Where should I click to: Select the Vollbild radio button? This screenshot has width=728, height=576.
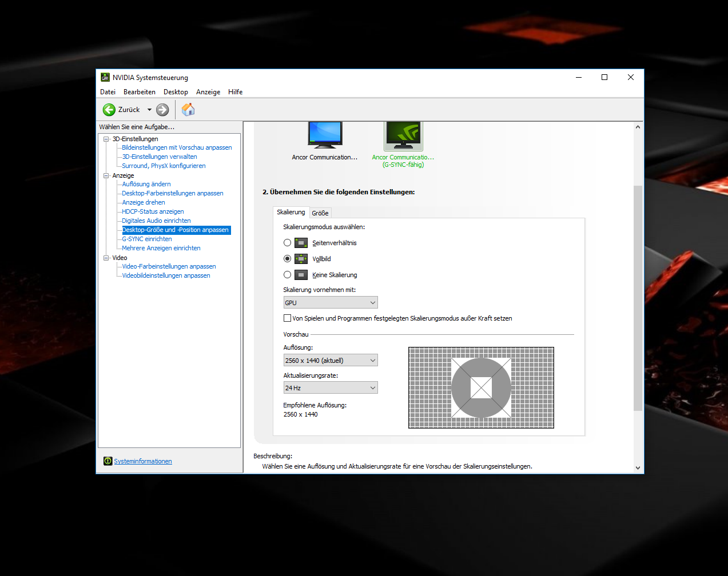287,259
